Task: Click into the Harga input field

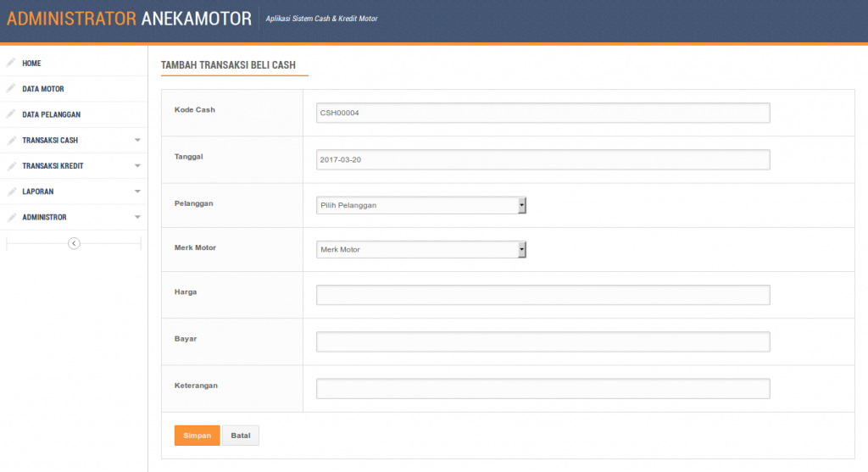Action: 543,295
